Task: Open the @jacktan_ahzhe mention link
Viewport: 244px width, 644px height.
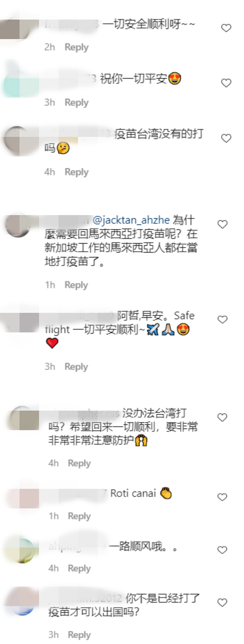Action: point(131,220)
